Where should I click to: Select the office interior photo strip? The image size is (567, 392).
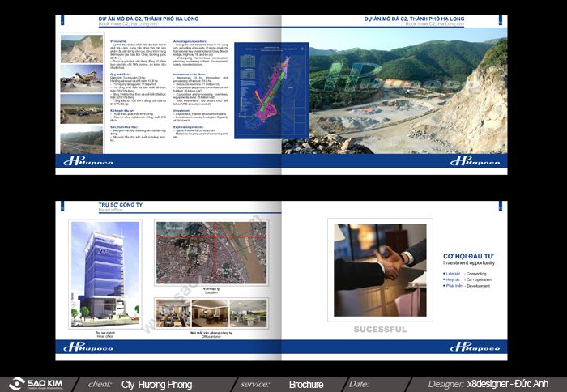coord(211,313)
